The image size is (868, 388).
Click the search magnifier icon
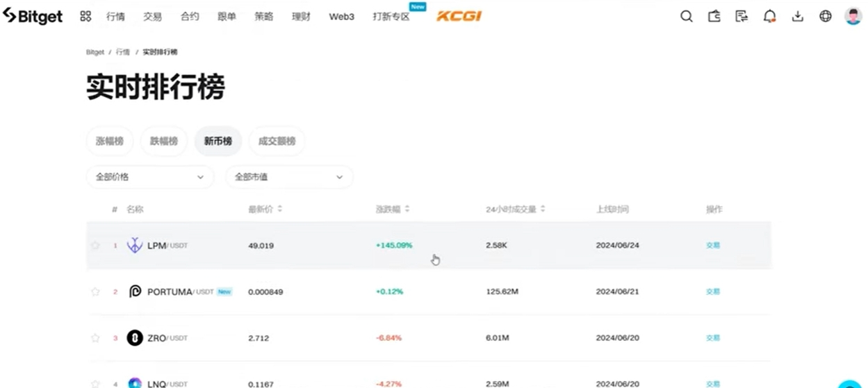[686, 17]
